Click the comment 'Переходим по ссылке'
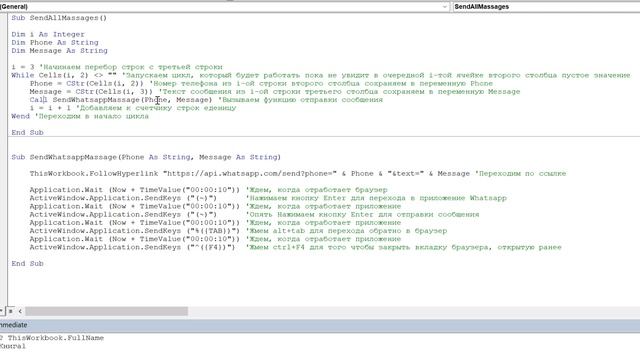Image resolution: width=640 pixels, height=360 pixels. coord(520,173)
